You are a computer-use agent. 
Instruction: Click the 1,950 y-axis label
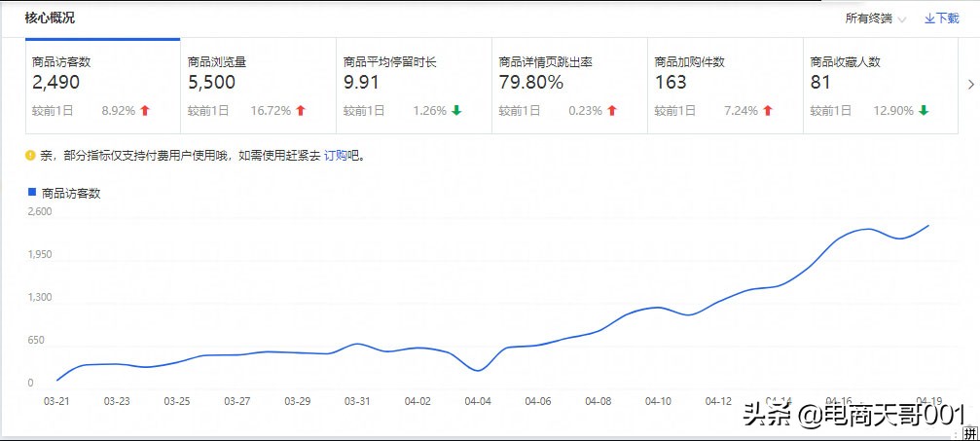pos(39,255)
